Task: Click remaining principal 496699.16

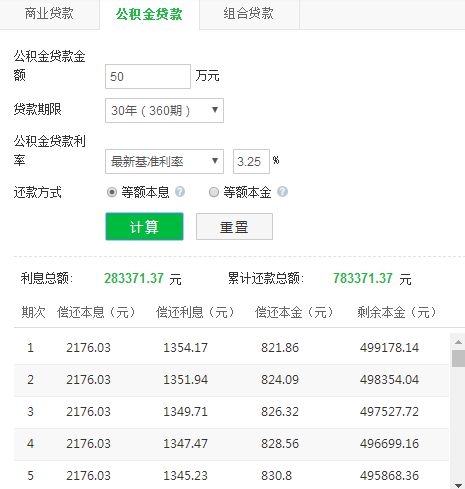Action: point(389,444)
